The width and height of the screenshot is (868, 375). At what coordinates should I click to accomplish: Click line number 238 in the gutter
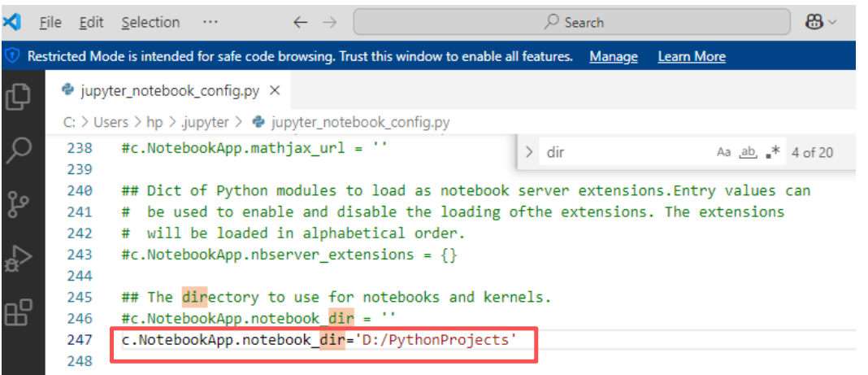[80, 148]
